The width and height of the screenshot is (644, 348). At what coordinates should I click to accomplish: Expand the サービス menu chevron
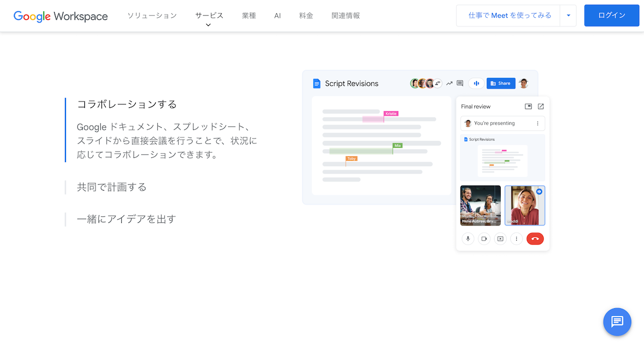click(x=209, y=25)
